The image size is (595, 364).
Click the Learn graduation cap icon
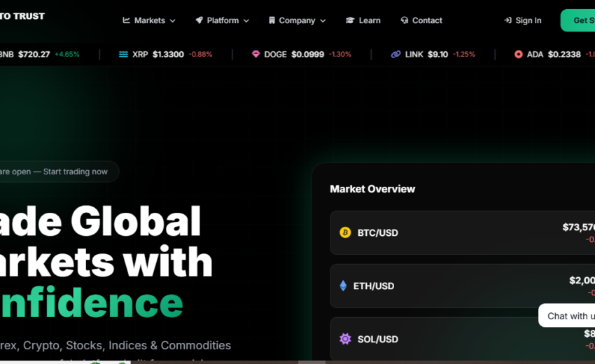(350, 20)
